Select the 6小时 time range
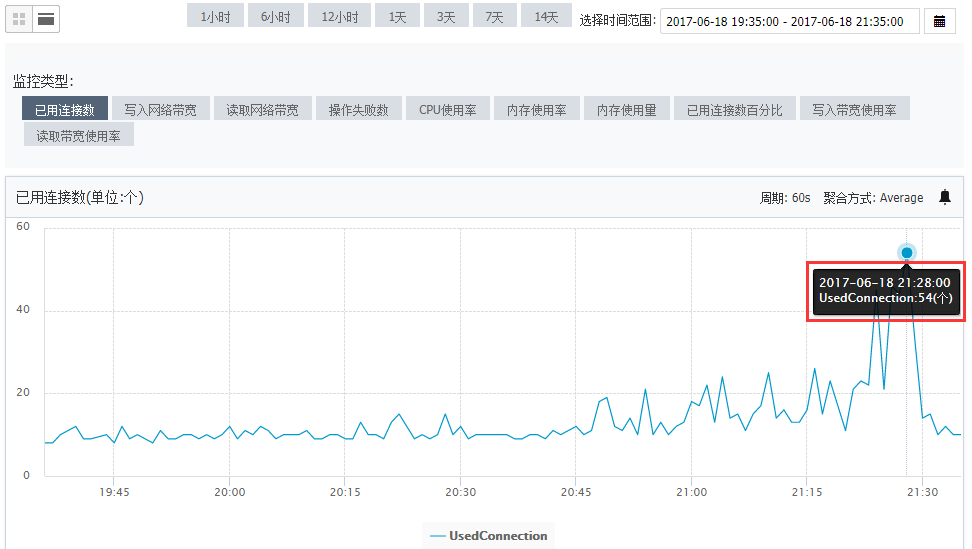Image resolution: width=972 pixels, height=549 pixels. [x=276, y=15]
